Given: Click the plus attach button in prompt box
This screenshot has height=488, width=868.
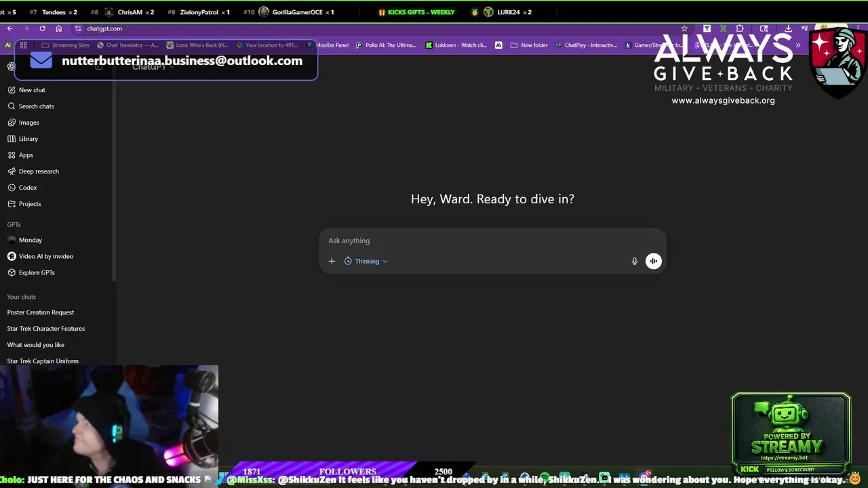Looking at the screenshot, I should pyautogui.click(x=332, y=261).
